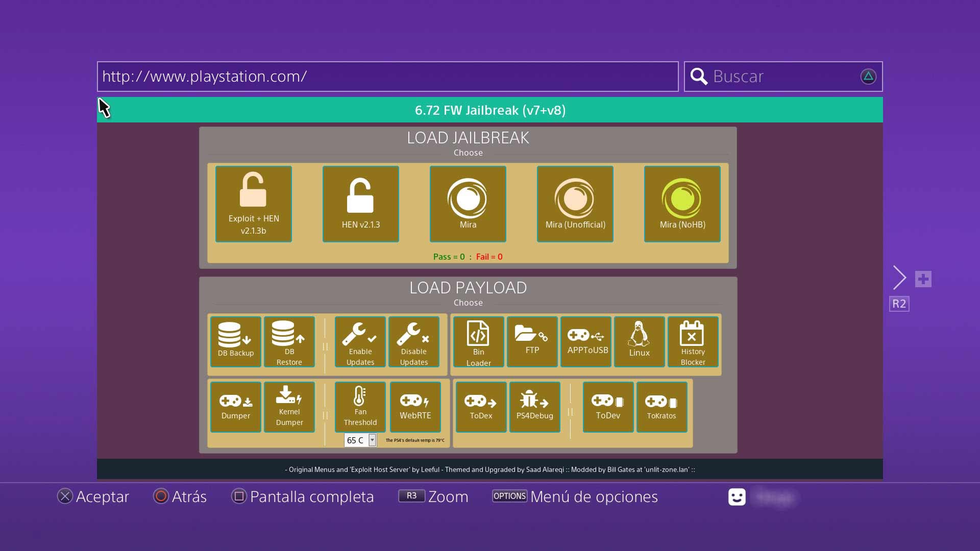This screenshot has height=551, width=980.
Task: Load the Mira (Unofficial) jailbreak
Action: coord(575,204)
